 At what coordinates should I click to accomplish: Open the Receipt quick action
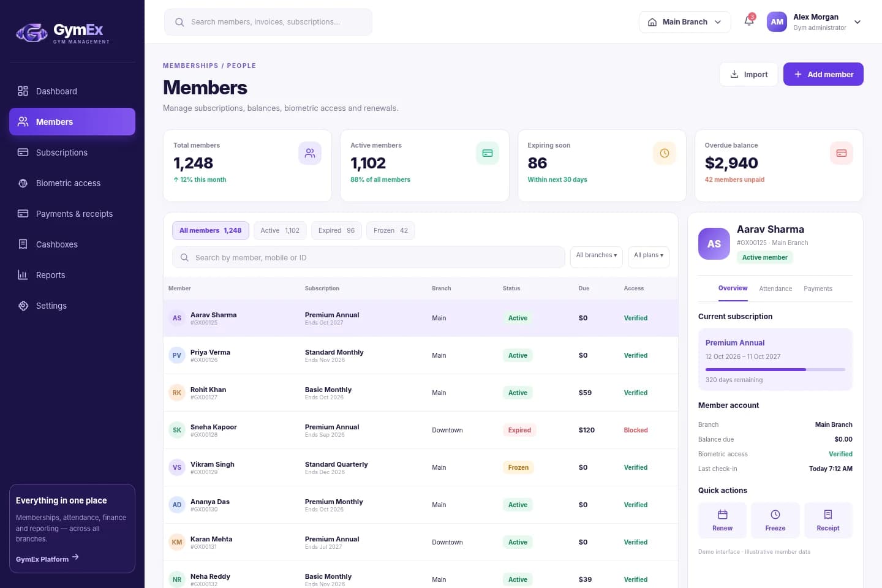(x=828, y=521)
